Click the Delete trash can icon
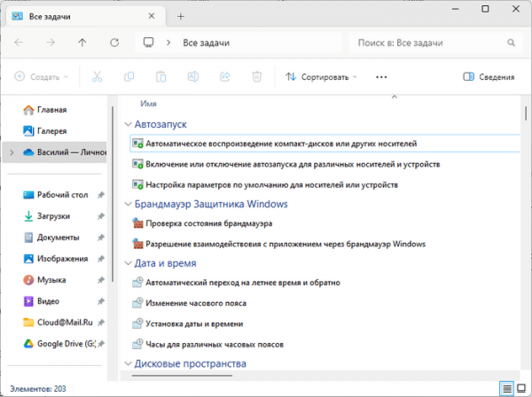The width and height of the screenshot is (532, 397). [x=257, y=77]
